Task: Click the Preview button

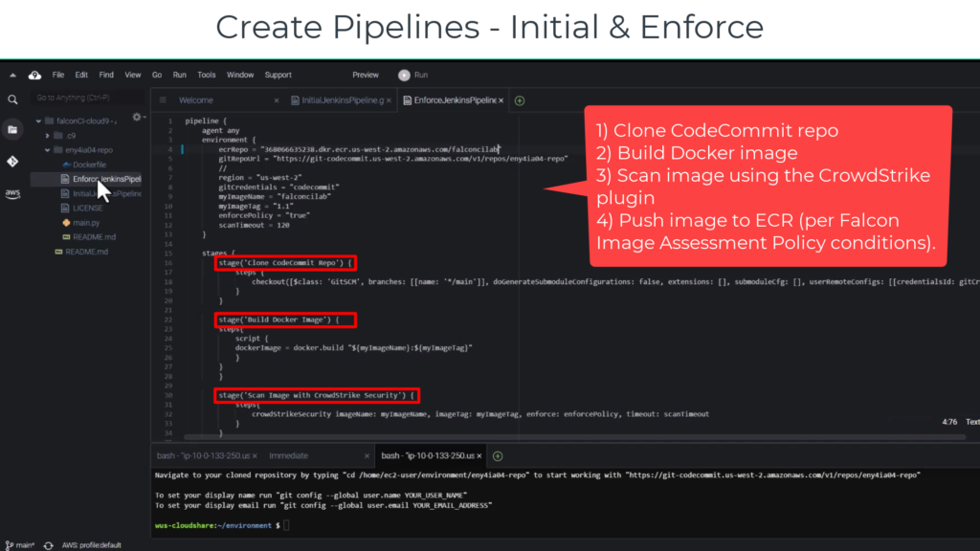Action: 366,75
